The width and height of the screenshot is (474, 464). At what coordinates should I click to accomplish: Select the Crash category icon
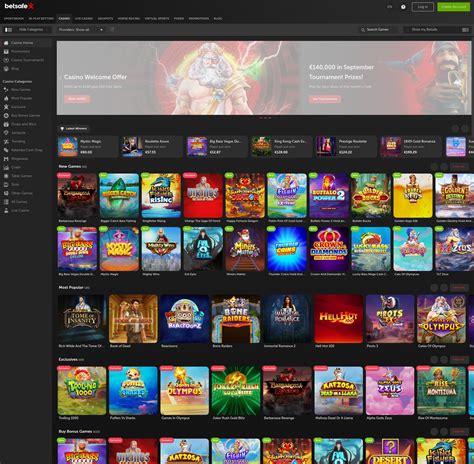[x=6, y=167]
